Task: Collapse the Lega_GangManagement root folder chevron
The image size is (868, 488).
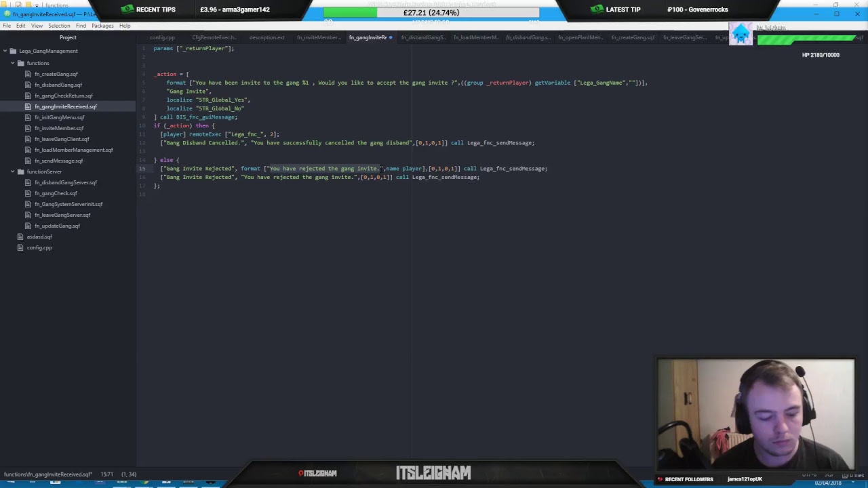Action: point(5,51)
